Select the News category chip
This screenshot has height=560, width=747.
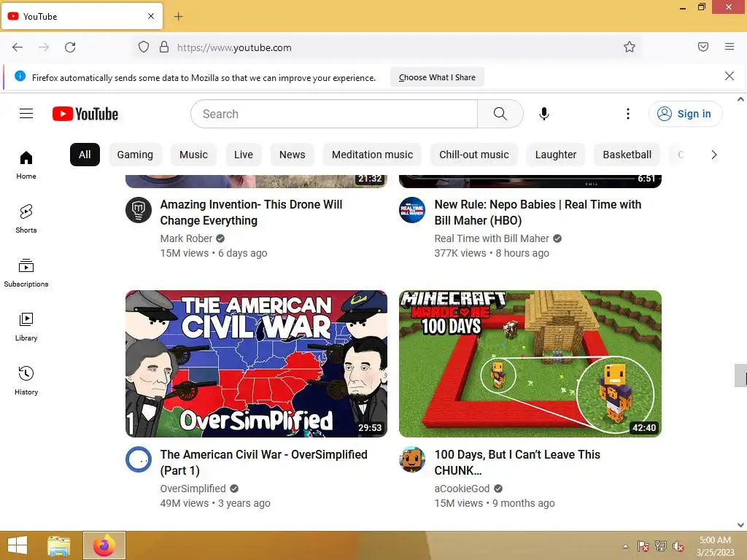(292, 155)
